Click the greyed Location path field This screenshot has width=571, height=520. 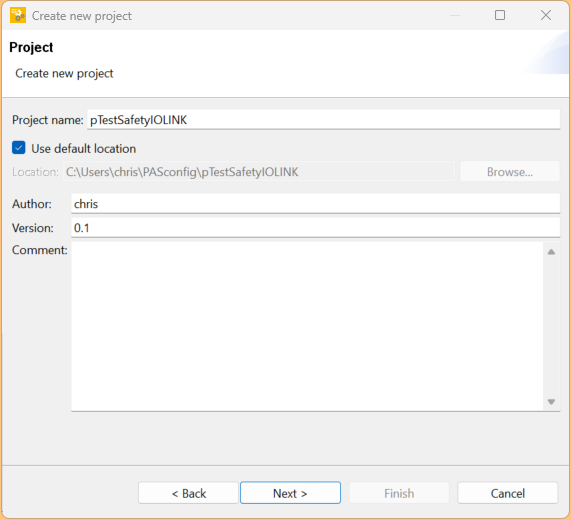tap(259, 172)
